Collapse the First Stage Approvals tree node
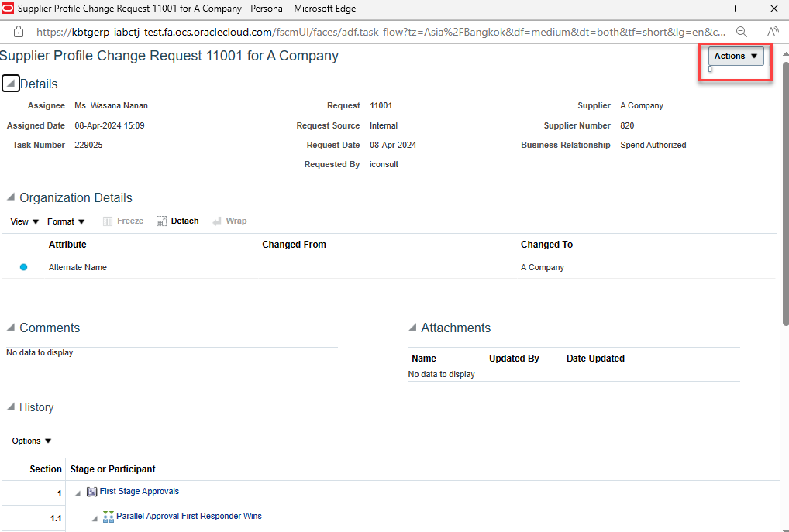Screen dimensions: 789x532 [x=76, y=491]
